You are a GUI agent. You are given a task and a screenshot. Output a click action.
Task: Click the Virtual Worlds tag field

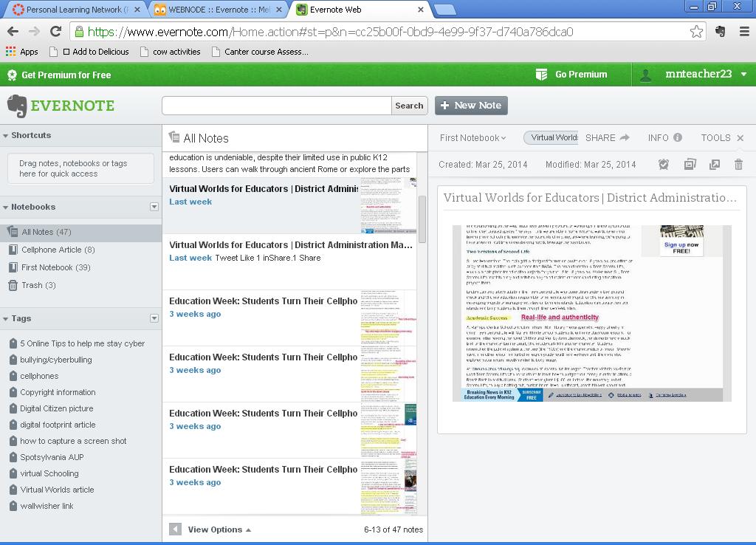tap(551, 138)
